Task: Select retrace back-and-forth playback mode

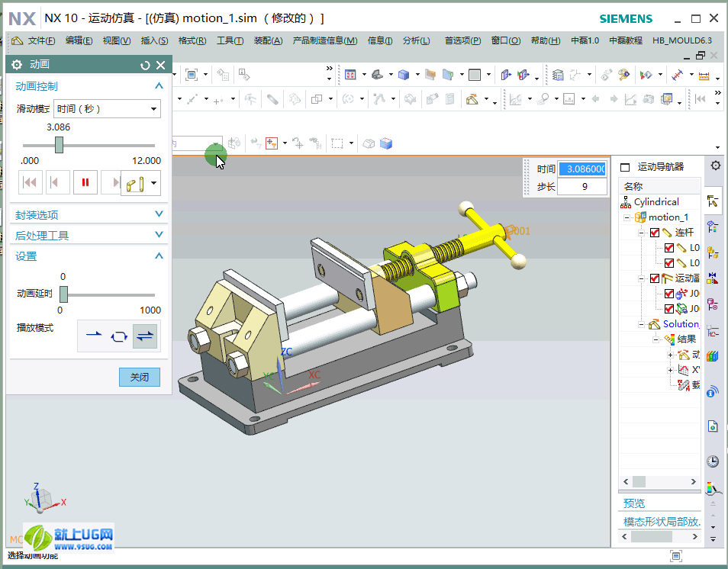Action: tap(145, 336)
